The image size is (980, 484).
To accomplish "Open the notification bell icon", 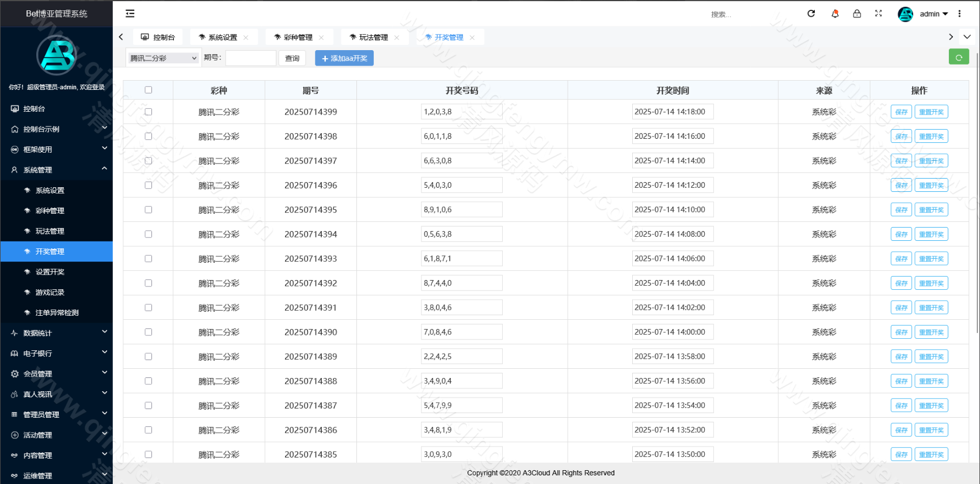I will pyautogui.click(x=834, y=14).
